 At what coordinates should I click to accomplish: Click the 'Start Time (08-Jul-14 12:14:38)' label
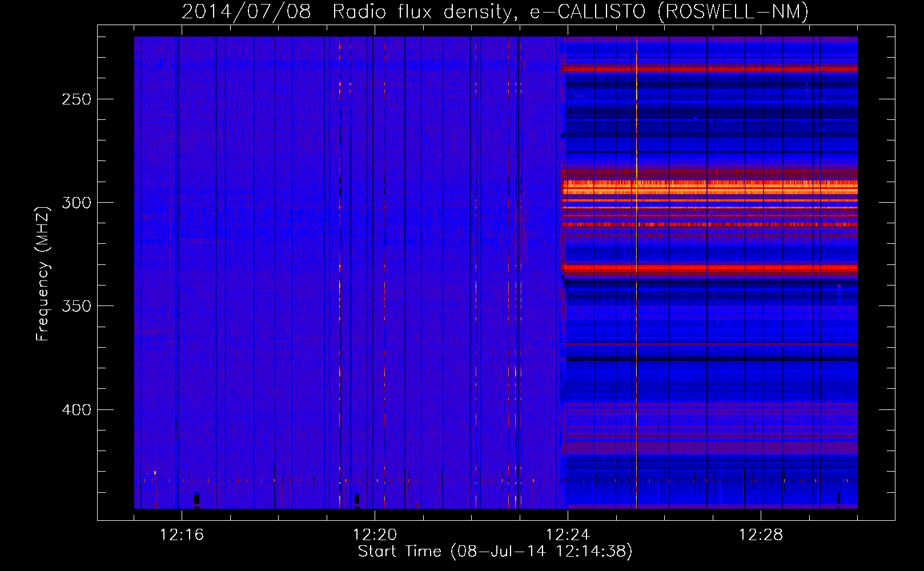(x=495, y=552)
